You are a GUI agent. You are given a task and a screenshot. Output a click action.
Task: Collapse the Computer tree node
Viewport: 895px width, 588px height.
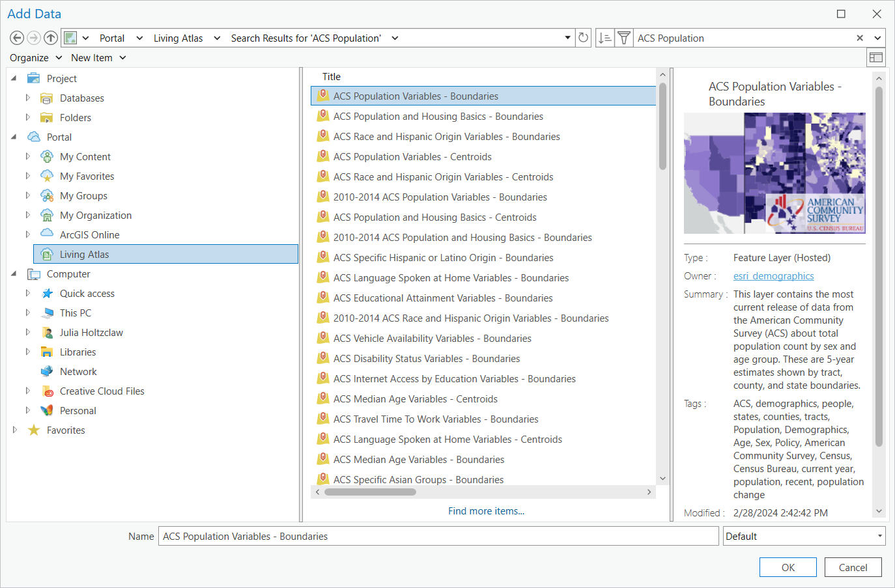point(14,274)
